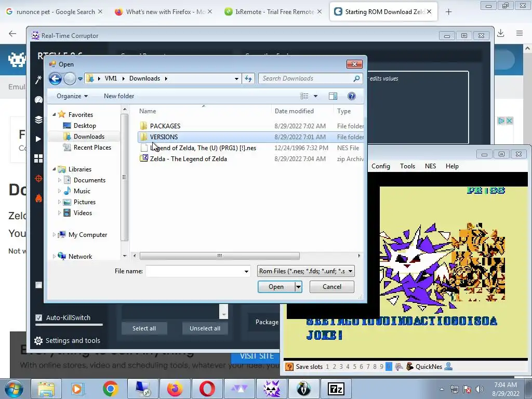Image resolution: width=532 pixels, height=399 pixels.
Task: Select save slot 1 in emulator
Action: point(327,367)
